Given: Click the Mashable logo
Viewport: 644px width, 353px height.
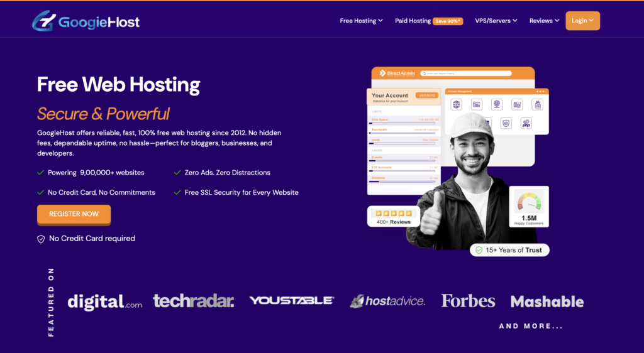Looking at the screenshot, I should [x=547, y=301].
